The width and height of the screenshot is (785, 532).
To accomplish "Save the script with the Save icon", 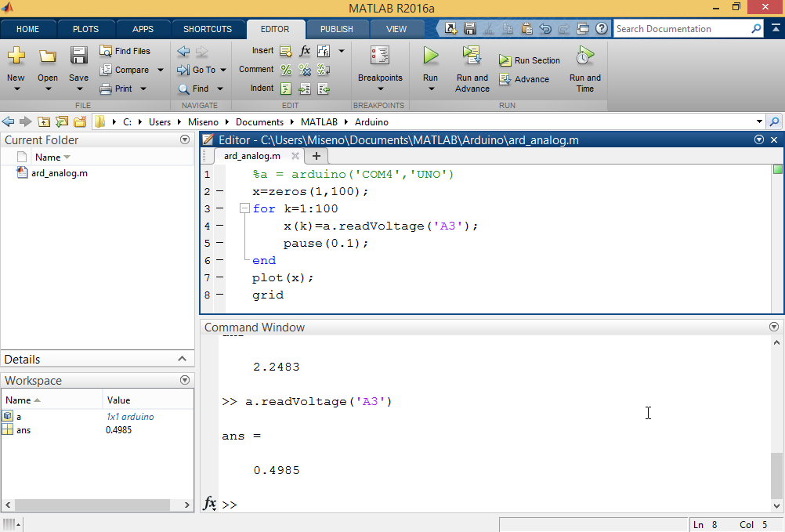I will [78, 56].
